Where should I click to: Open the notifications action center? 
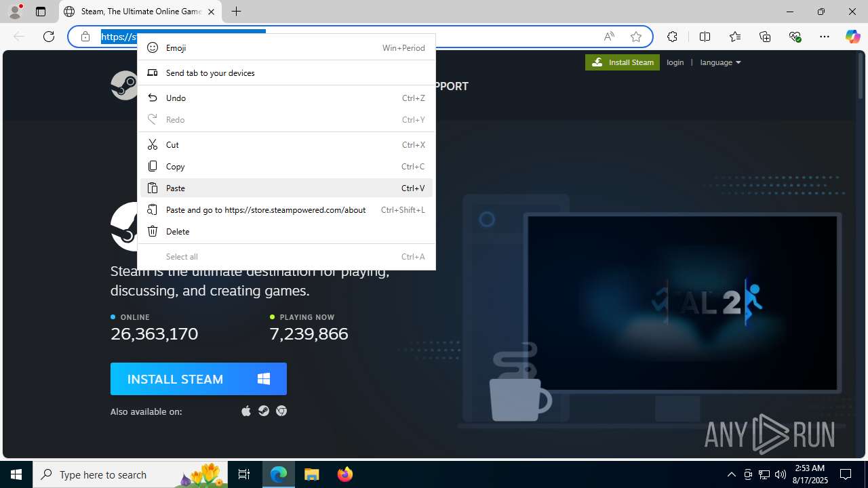846,474
